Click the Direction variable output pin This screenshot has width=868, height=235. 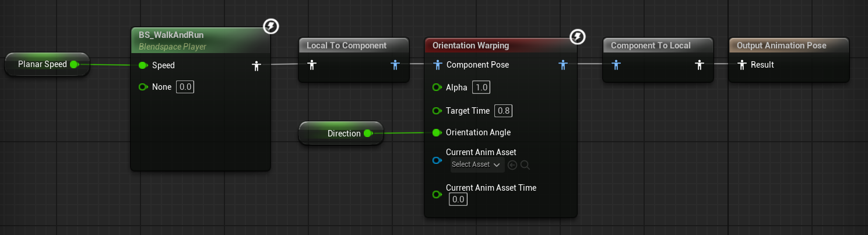click(368, 134)
